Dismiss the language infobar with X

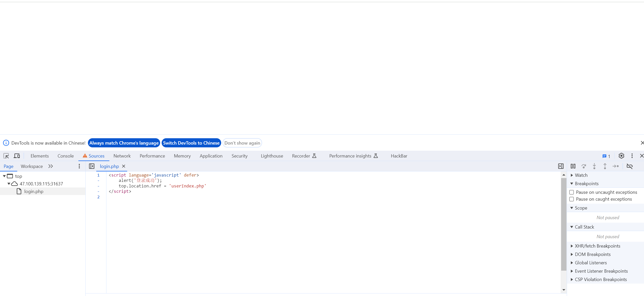pyautogui.click(x=642, y=143)
